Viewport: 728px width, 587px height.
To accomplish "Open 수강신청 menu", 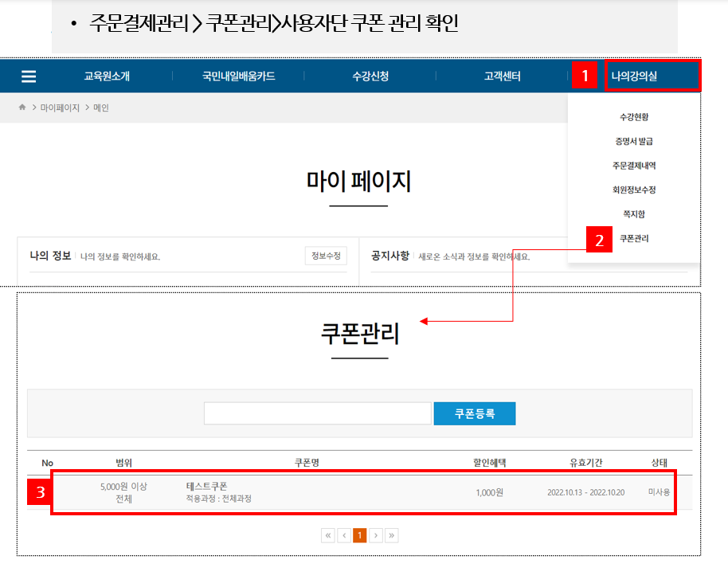I will 370,76.
